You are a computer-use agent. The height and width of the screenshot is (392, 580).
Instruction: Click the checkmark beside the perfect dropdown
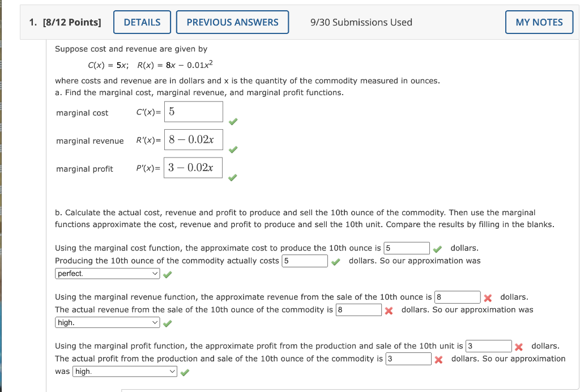tap(167, 274)
